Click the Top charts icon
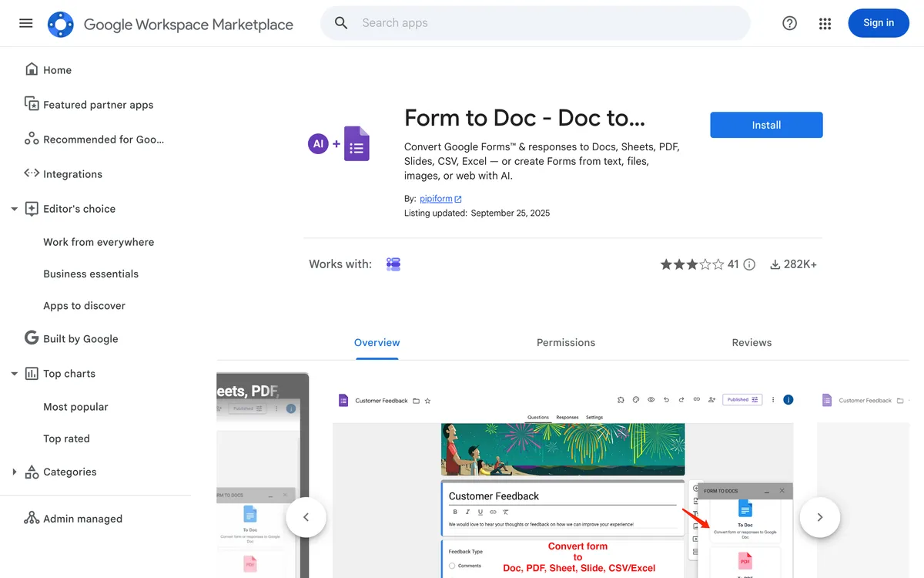 32,373
